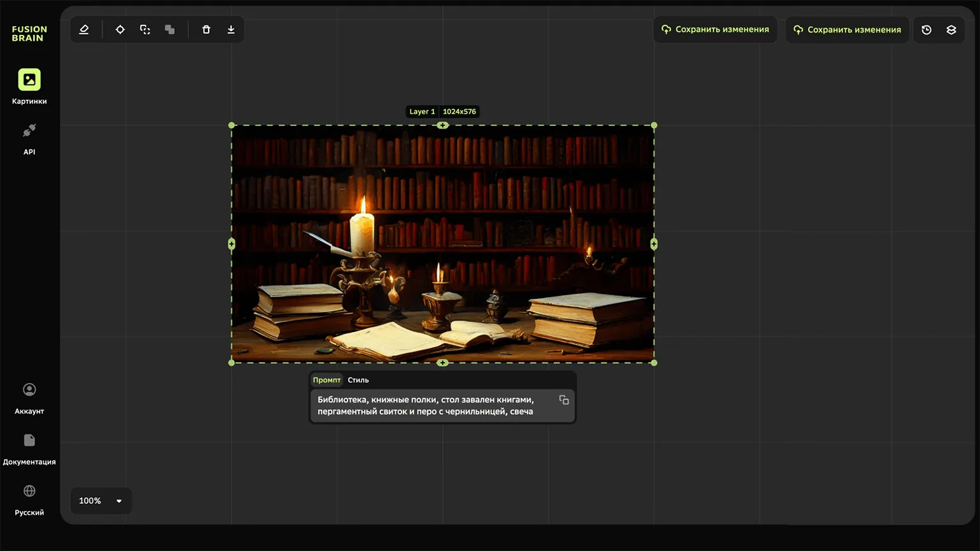
Task: Click the Fusion Brain logo
Action: (x=29, y=34)
